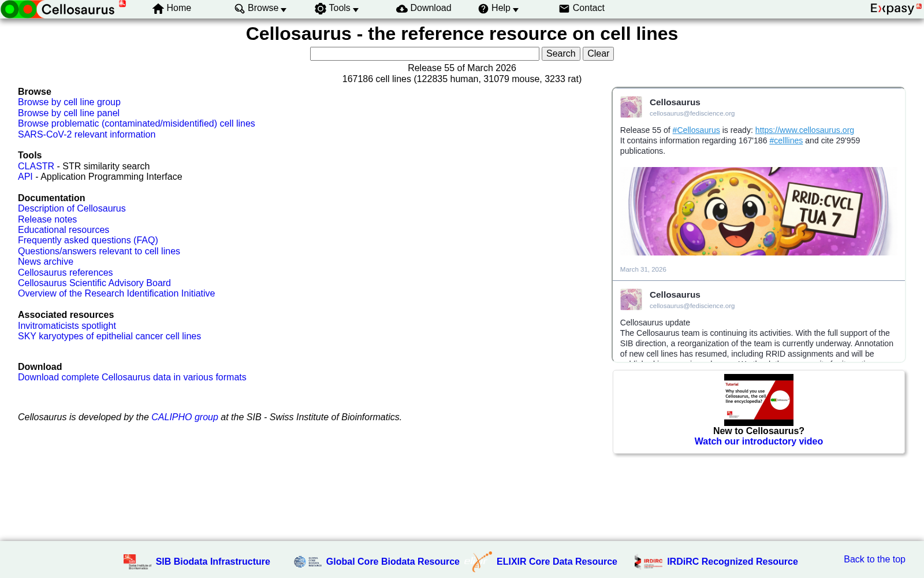The width and height of the screenshot is (924, 578).
Task: Open Download complete Cellosaurus data link
Action: (x=132, y=377)
